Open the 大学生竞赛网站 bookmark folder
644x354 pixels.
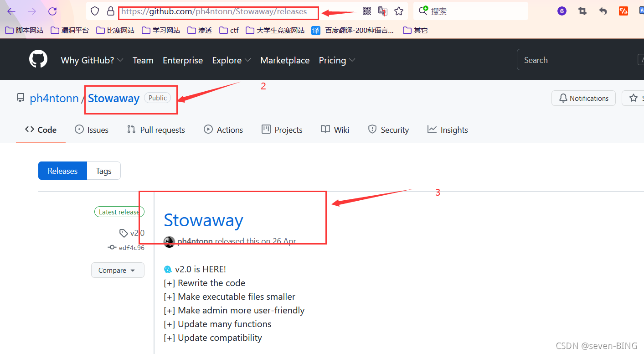click(275, 31)
